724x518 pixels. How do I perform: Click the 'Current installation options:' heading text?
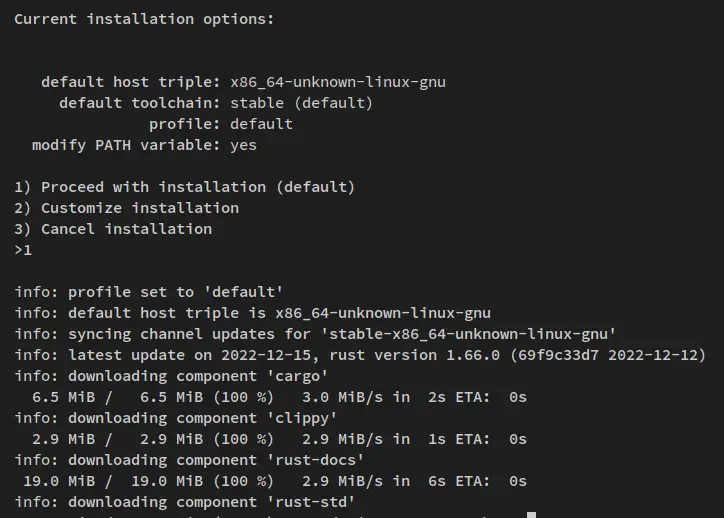point(144,19)
